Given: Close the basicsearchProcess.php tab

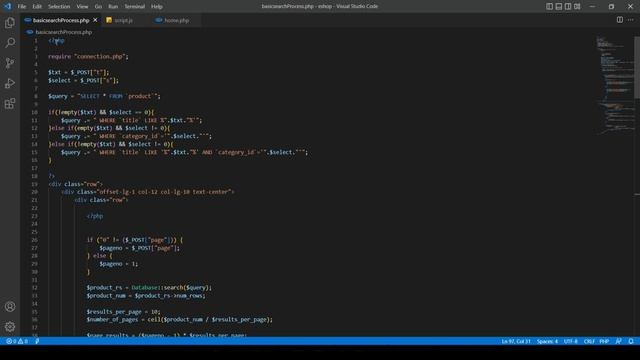Looking at the screenshot, I should point(95,20).
